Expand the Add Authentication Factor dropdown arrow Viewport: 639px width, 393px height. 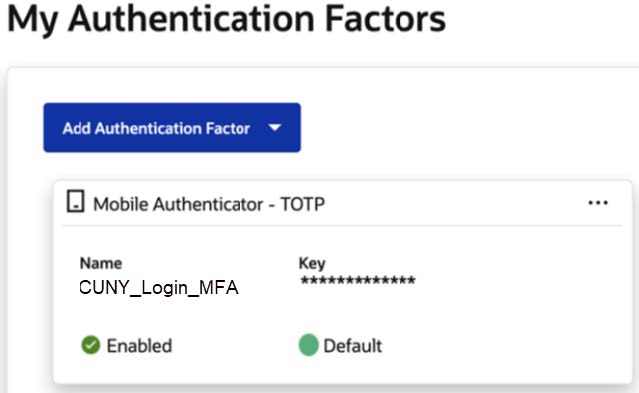click(275, 128)
